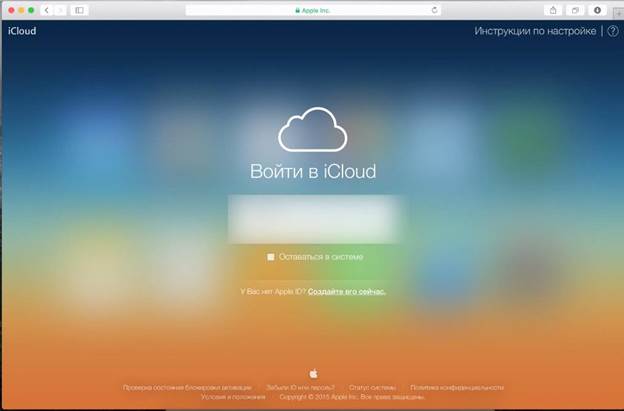624x411 pixels.
Task: Reload the page using the address bar icon
Action: (x=434, y=9)
